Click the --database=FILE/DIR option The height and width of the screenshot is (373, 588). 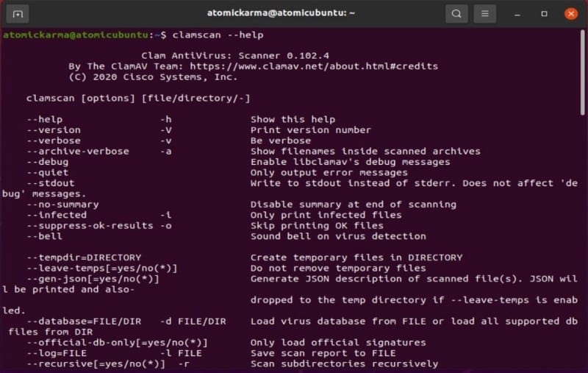pos(84,322)
